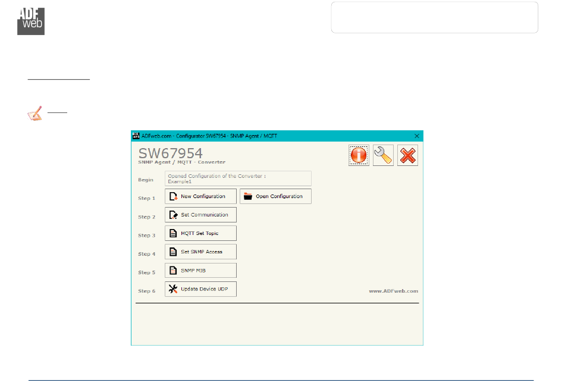Viewport: 565px width, 392px height.
Task: Click the pencil note icon
Action: click(x=35, y=114)
